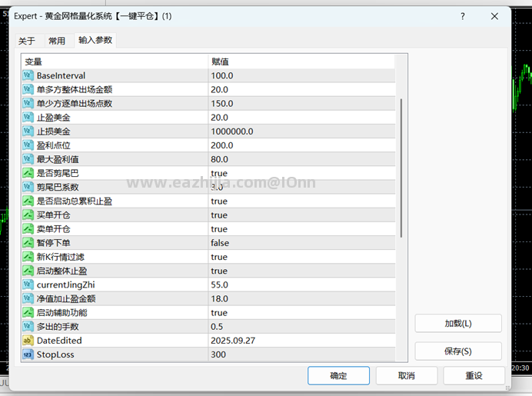Screen dimensions: 532x396
Task: Click the variable name 止盈美金
Action: [54, 118]
